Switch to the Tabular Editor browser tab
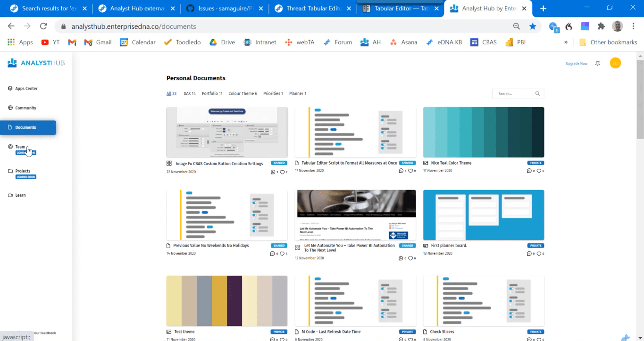 [x=400, y=8]
